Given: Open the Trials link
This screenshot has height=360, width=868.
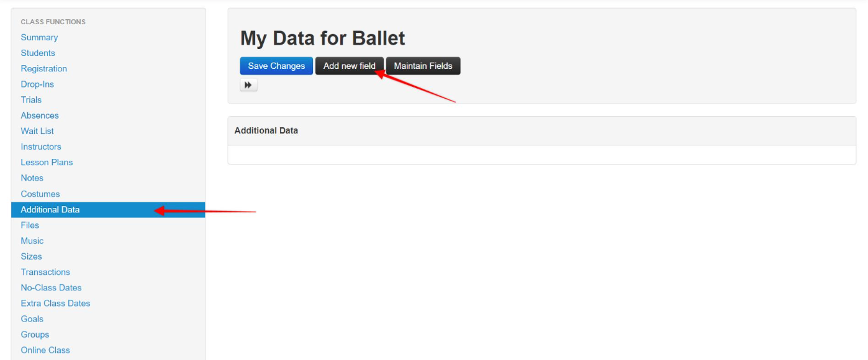Looking at the screenshot, I should coord(31,99).
